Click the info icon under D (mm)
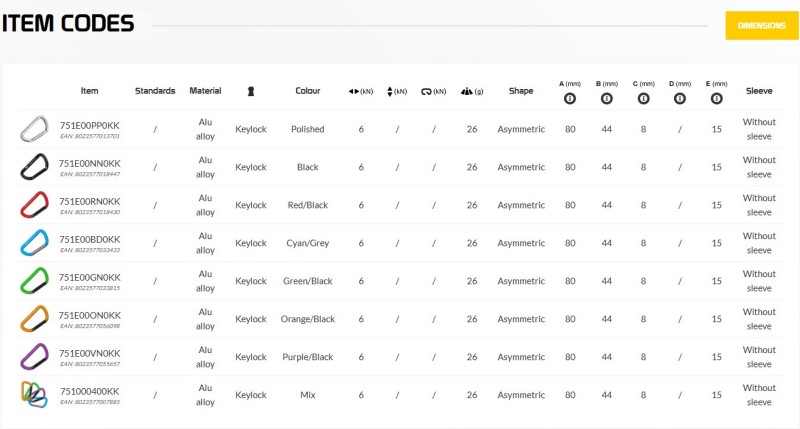The width and height of the screenshot is (800, 429). pyautogui.click(x=680, y=98)
